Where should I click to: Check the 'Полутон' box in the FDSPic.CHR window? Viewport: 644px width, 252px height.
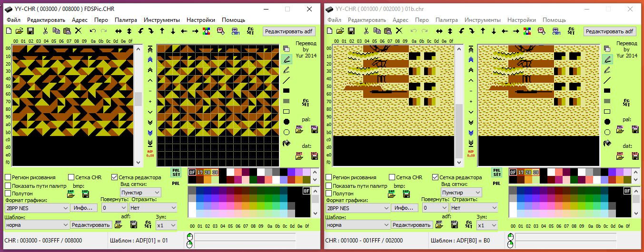tap(8, 194)
